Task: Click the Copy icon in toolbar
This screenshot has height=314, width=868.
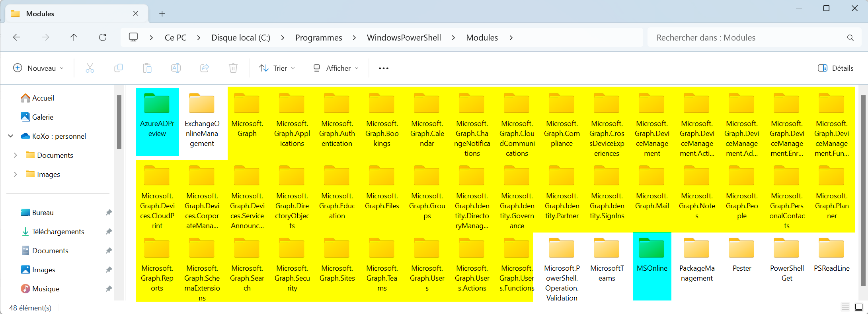Action: [119, 68]
